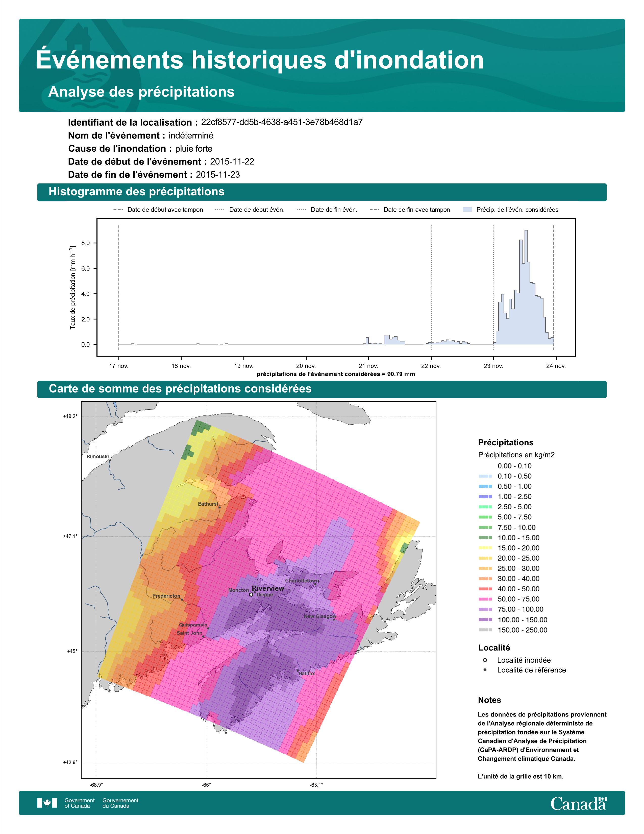Click the 10.00 - 15.00 dark green swatch
This screenshot has width=644, height=834.
pyautogui.click(x=485, y=538)
